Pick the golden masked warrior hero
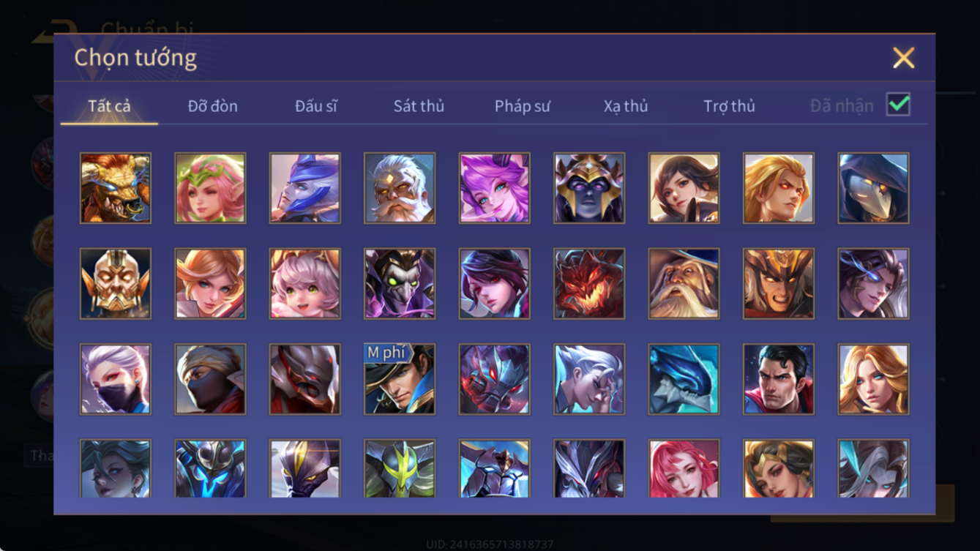 coord(116,283)
